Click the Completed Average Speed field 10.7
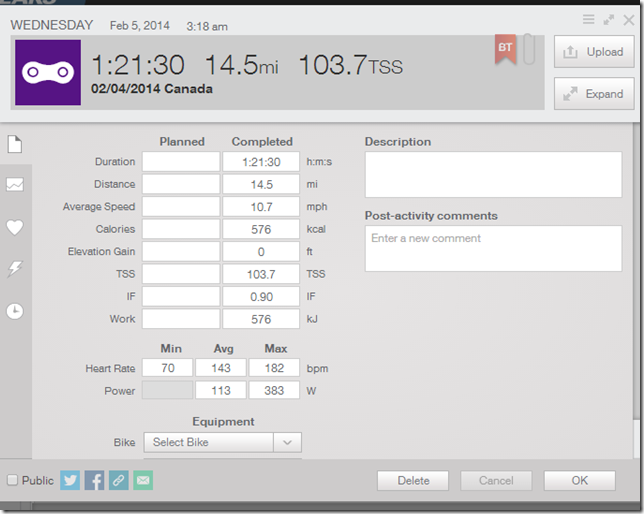 (x=261, y=207)
